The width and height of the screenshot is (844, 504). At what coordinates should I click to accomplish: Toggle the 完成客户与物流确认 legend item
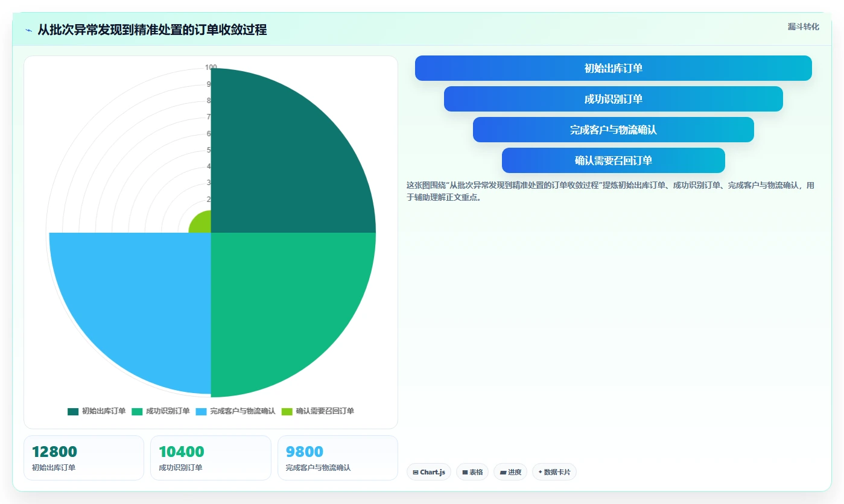click(235, 411)
